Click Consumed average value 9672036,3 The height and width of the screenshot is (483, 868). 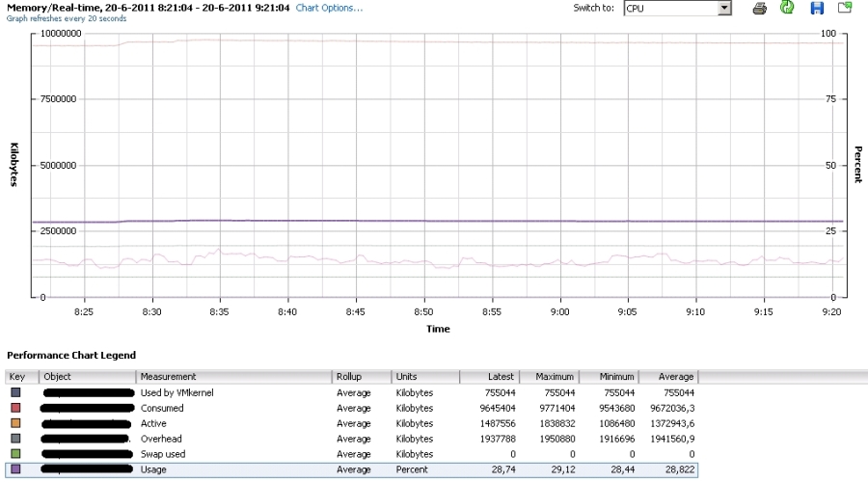point(672,409)
